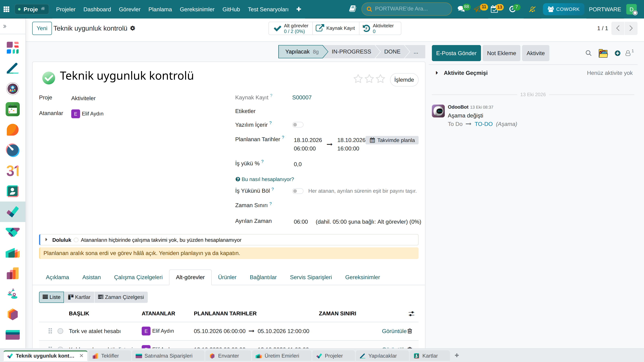Open the 31 calendar sidebar app
Screen dimensions: 644x362
12,171
